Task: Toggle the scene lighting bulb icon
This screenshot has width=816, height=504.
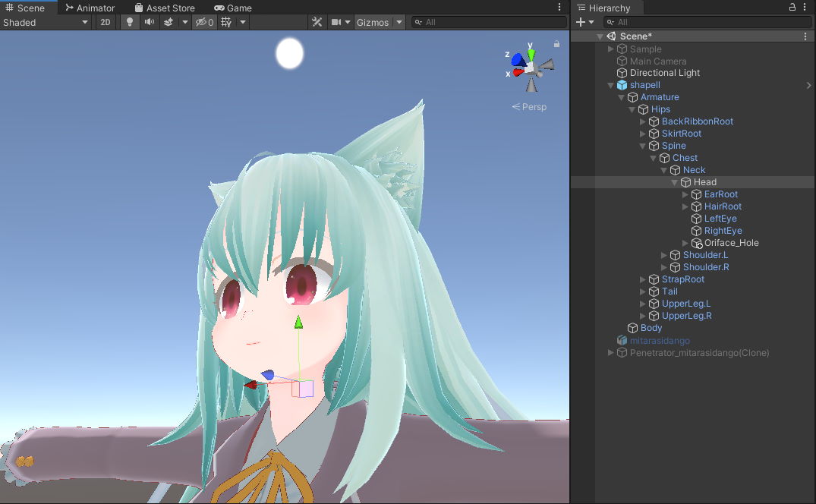Action: click(128, 22)
